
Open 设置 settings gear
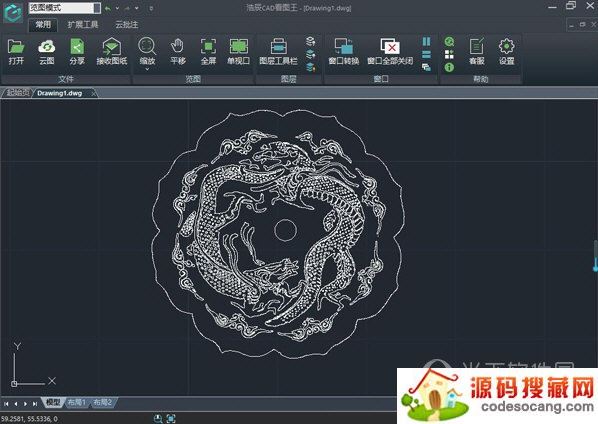[506, 47]
